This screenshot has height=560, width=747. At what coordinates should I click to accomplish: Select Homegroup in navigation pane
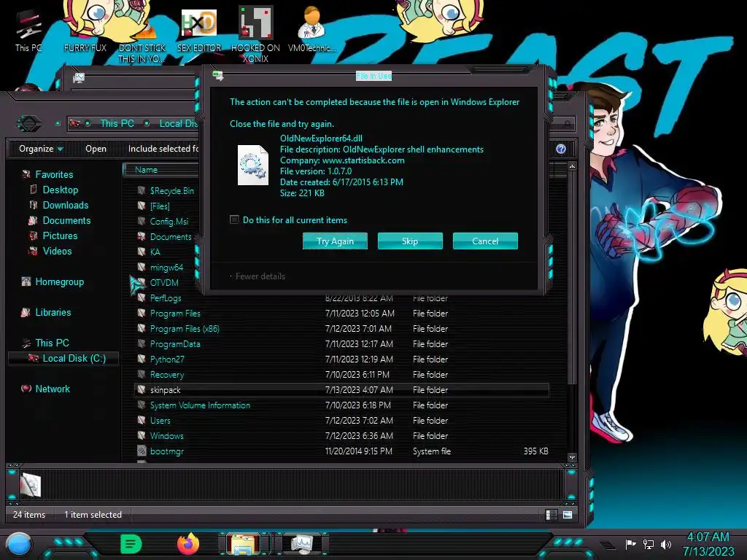tap(59, 281)
